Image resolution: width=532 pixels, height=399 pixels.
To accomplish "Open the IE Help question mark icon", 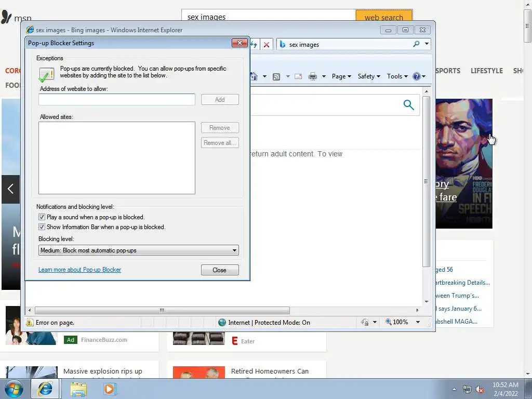I will 416,76.
